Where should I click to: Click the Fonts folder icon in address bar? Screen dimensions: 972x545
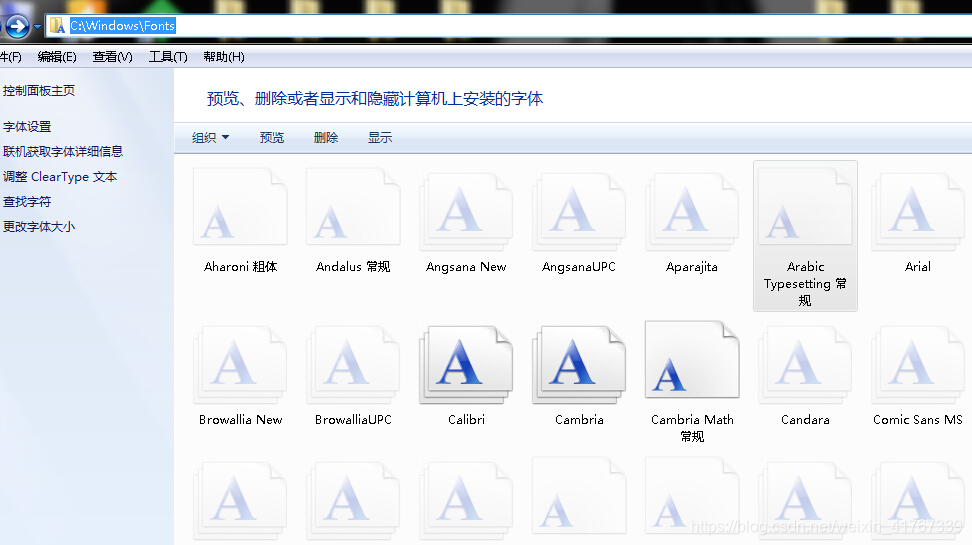58,25
